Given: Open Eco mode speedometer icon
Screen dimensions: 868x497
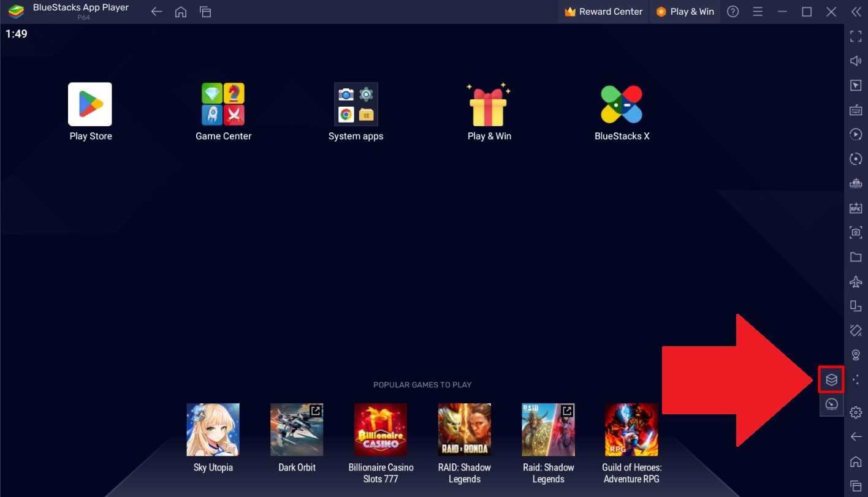Looking at the screenshot, I should (831, 404).
